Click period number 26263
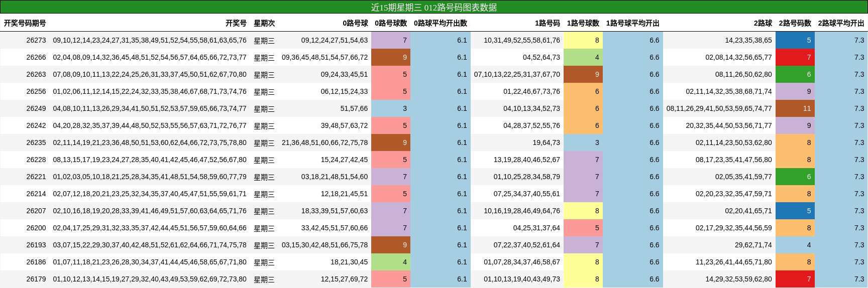The image size is (868, 288). pos(36,74)
